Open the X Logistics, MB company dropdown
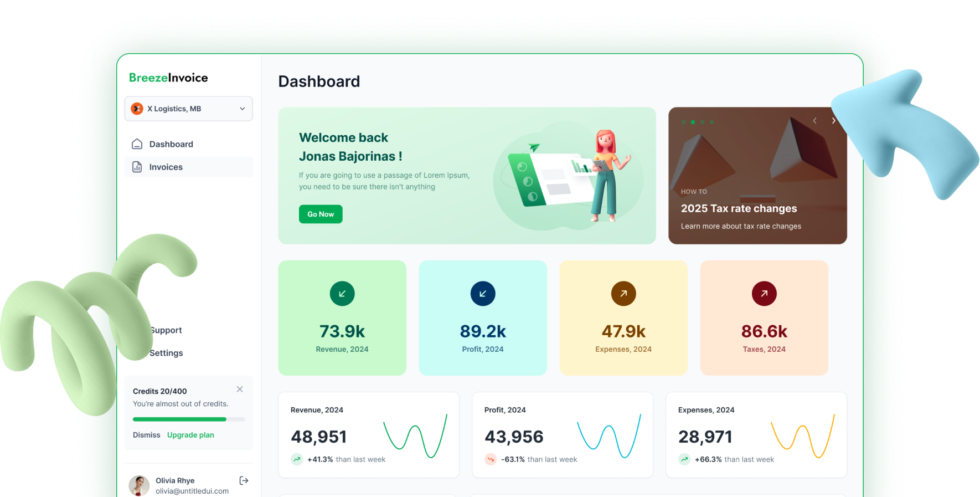The height and width of the screenshot is (497, 980). pos(189,109)
